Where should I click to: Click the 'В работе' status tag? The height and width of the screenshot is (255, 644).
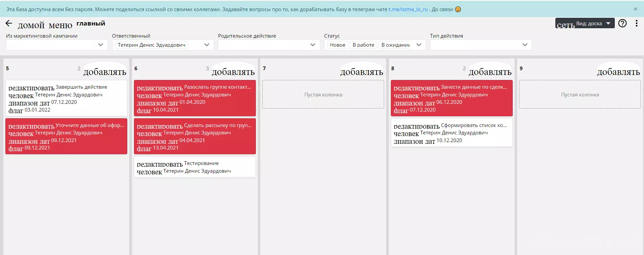tap(363, 45)
